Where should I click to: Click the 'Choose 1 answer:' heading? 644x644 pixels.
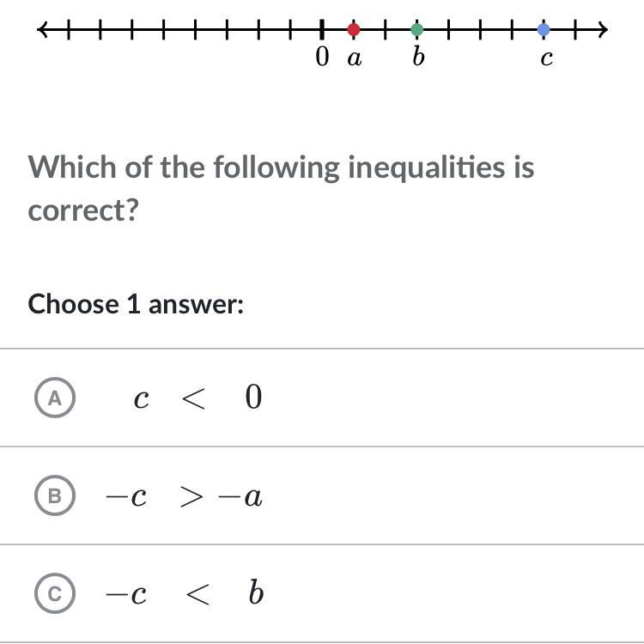click(136, 304)
